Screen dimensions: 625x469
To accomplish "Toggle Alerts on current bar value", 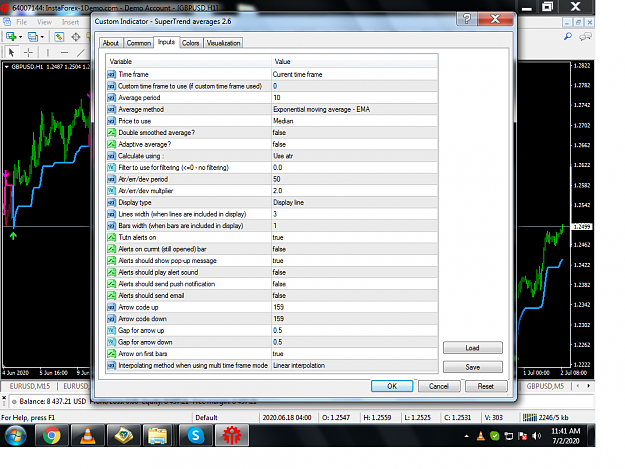I will click(x=355, y=249).
